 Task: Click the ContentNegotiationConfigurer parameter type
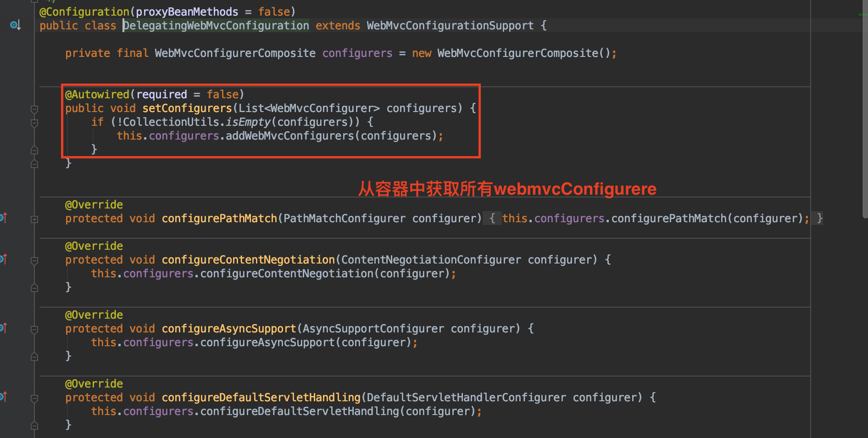[431, 259]
